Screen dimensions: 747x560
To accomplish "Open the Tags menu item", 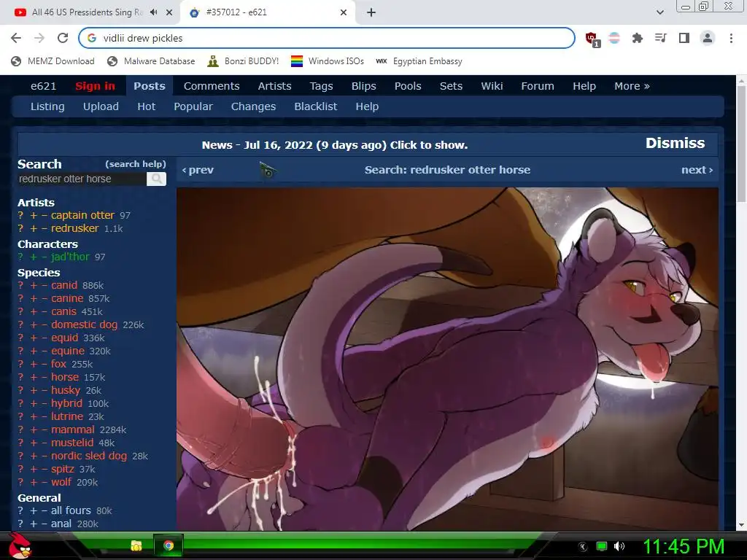I will [x=321, y=86].
